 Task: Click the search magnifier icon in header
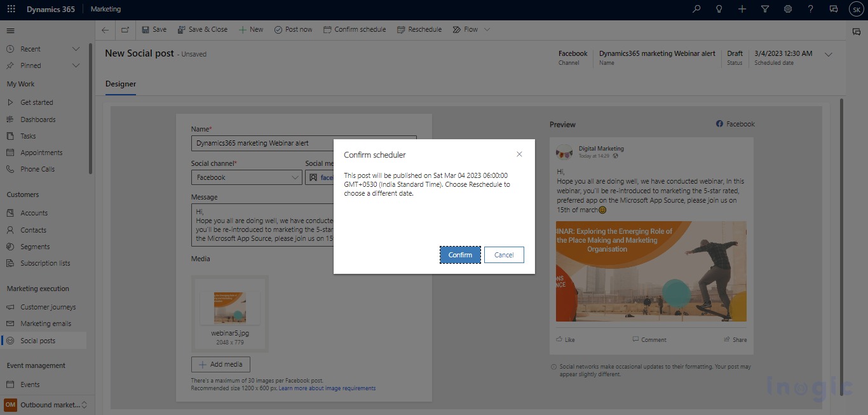pos(696,10)
